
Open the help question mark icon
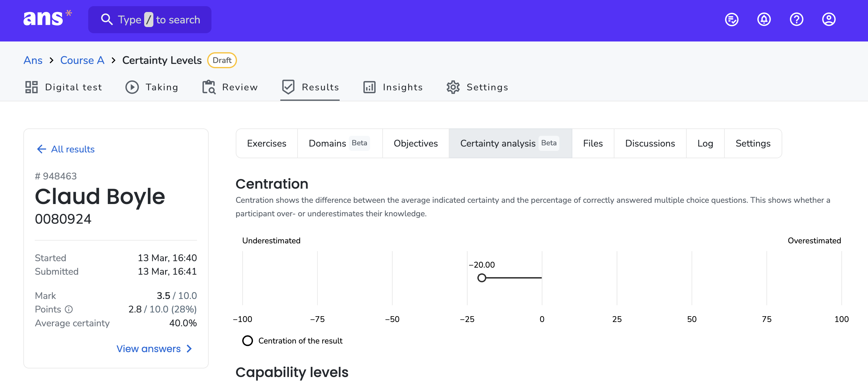click(796, 20)
